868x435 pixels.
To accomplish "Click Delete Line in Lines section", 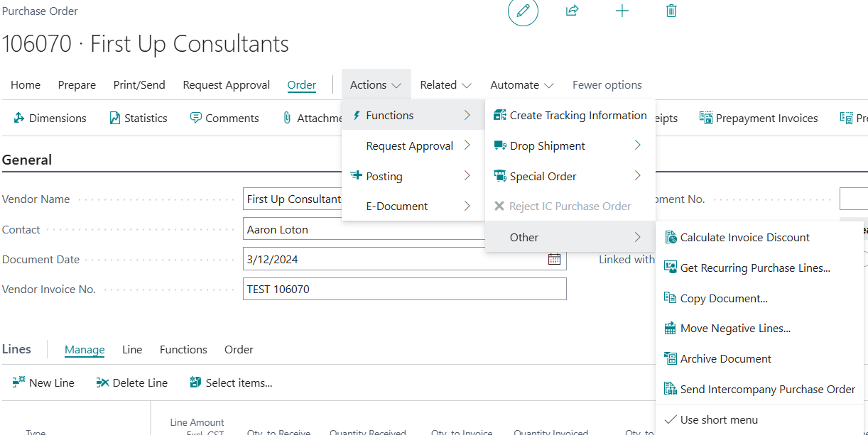I will [x=132, y=383].
